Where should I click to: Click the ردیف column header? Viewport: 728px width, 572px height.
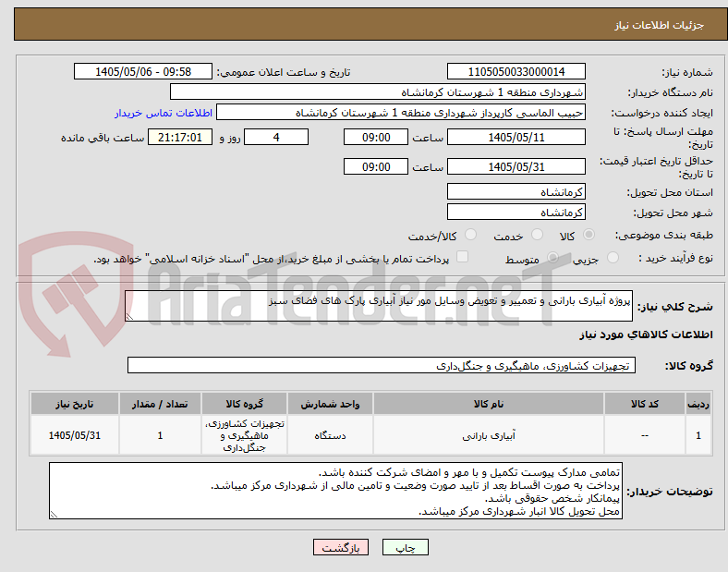tap(698, 404)
